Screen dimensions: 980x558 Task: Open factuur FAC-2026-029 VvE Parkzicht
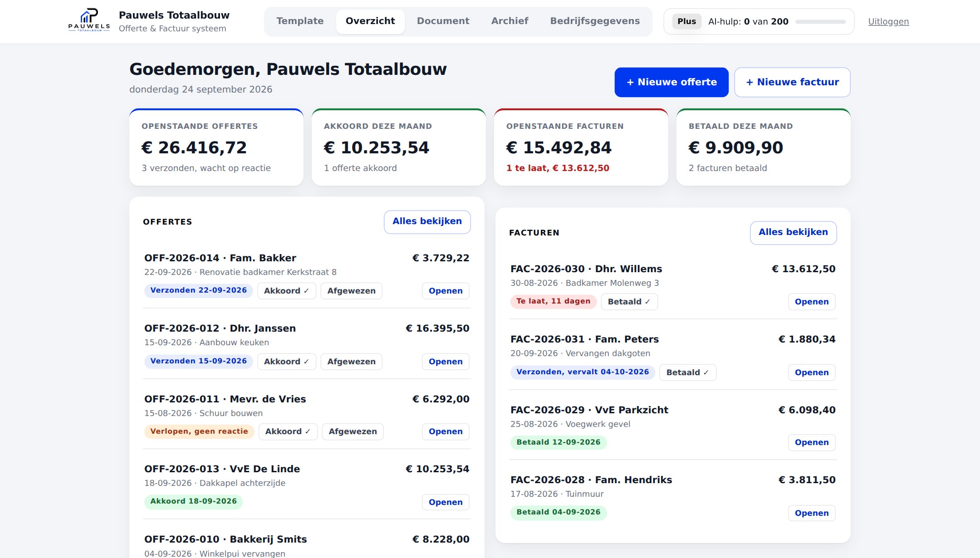812,442
